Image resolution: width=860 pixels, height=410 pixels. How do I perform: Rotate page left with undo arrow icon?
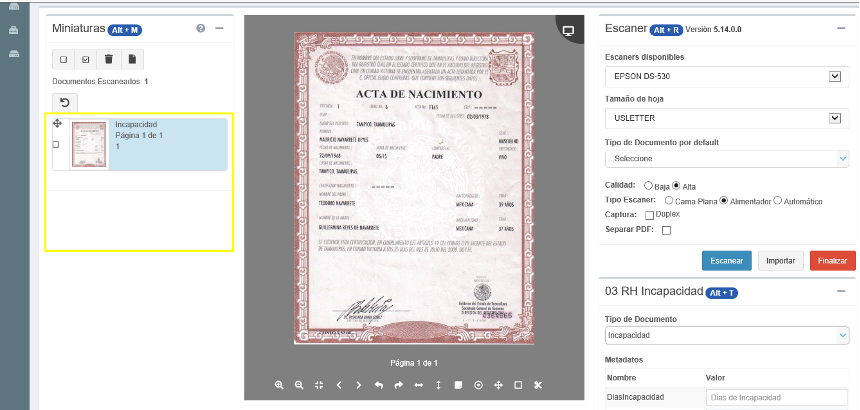click(379, 385)
